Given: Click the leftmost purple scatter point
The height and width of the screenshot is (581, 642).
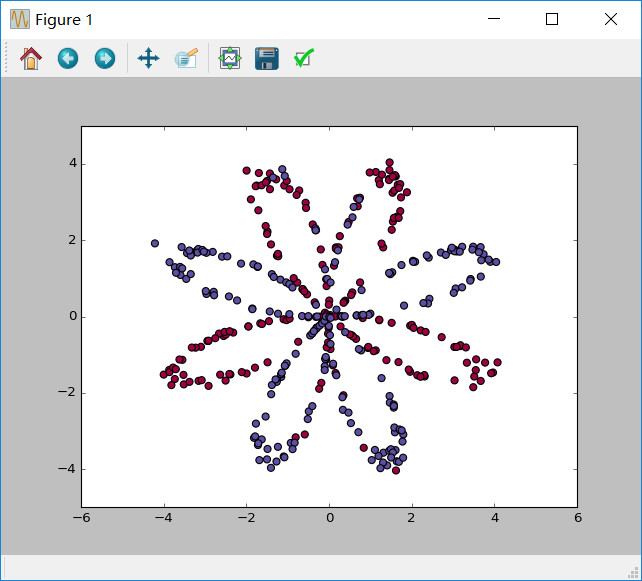Looking at the screenshot, I should (155, 243).
